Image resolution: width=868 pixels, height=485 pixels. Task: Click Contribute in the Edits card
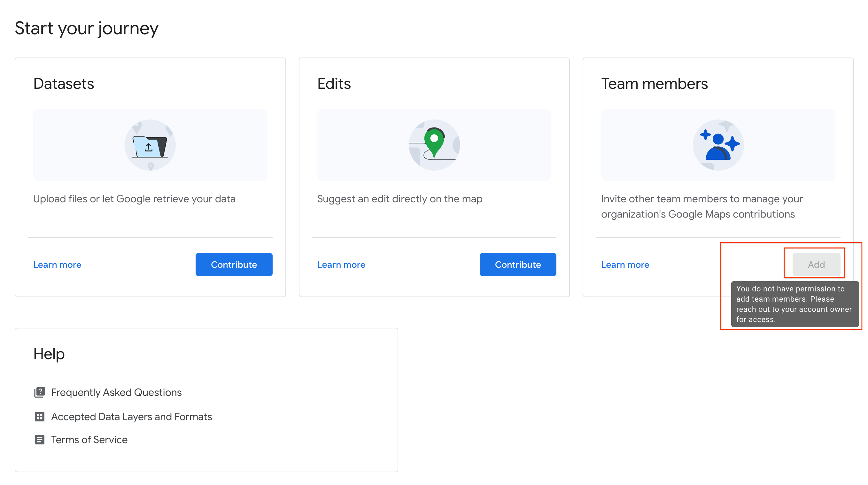518,265
